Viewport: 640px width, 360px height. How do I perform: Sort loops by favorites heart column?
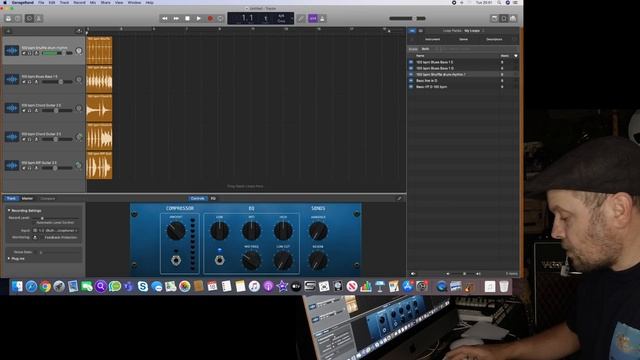[x=516, y=56]
